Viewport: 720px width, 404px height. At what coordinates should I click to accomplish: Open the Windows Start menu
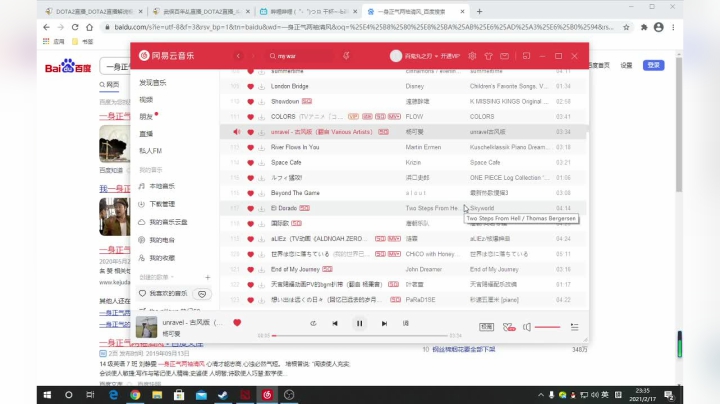(47, 395)
